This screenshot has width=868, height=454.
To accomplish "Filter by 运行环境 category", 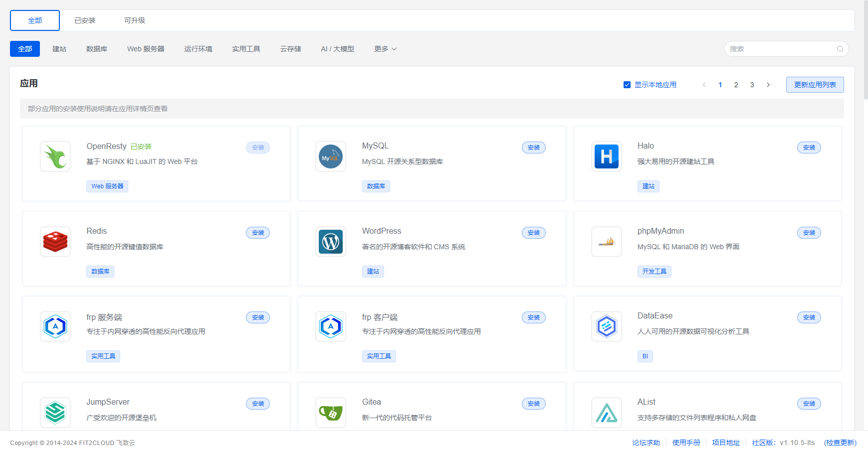I will click(198, 49).
